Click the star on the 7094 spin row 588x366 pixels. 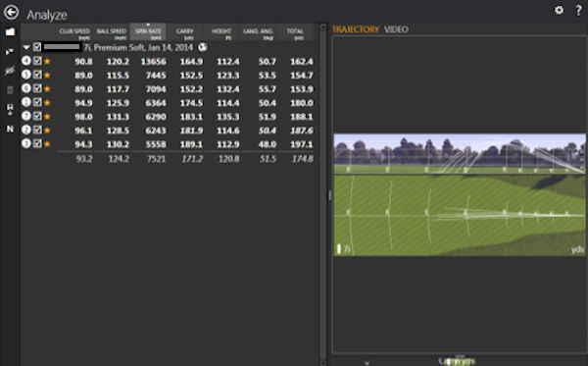tap(47, 89)
